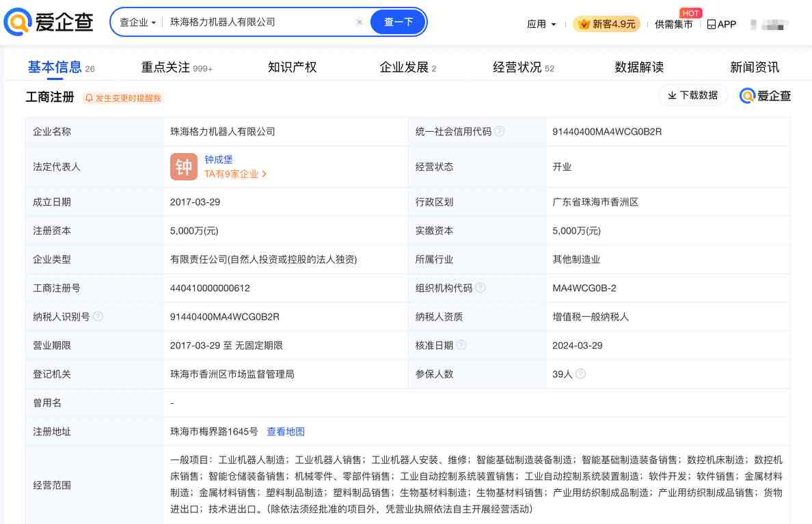
Task: Click the 钟 avatar of the legal representative
Action: pos(183,166)
